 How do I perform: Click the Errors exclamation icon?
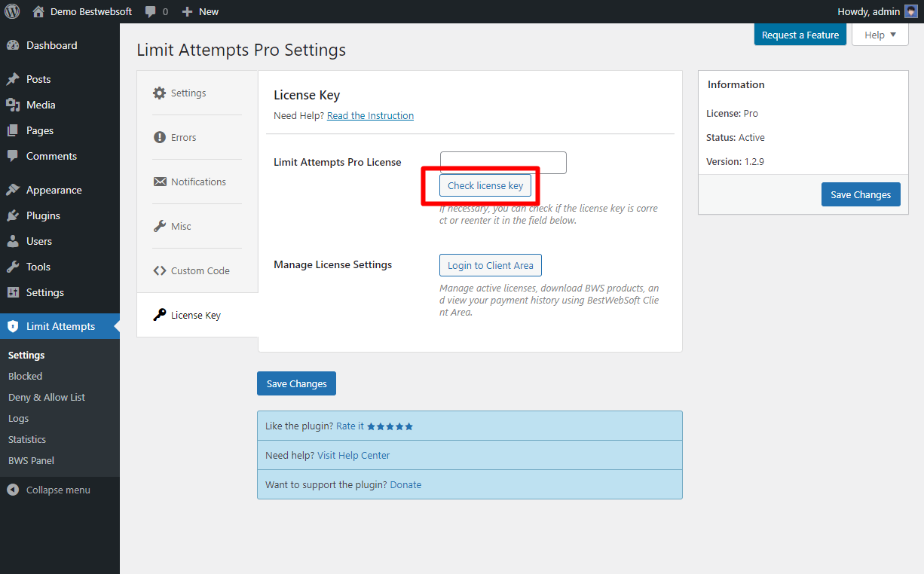point(159,137)
